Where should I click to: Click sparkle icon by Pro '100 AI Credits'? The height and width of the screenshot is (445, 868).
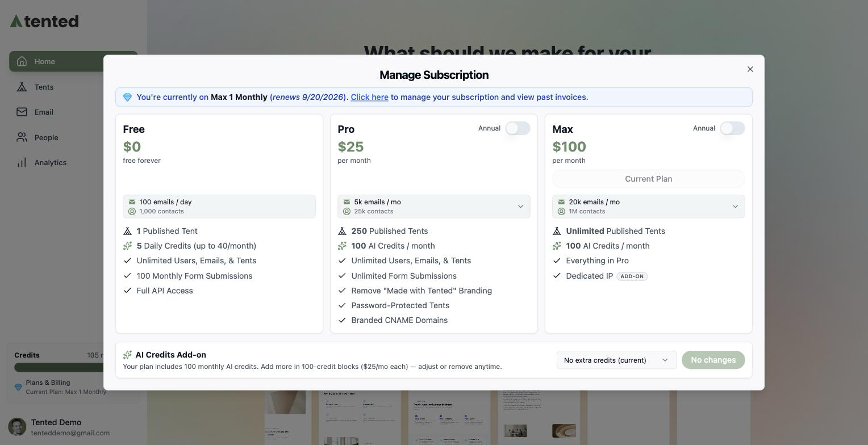(342, 246)
